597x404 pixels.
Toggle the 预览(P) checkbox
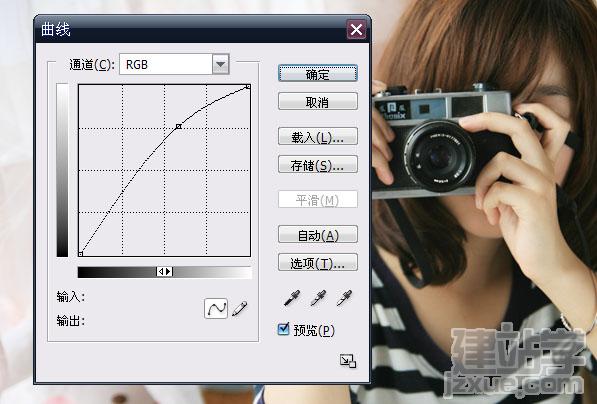284,329
